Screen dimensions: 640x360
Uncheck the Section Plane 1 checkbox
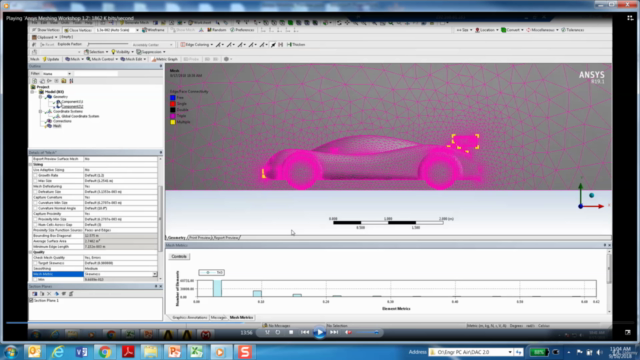click(31, 300)
